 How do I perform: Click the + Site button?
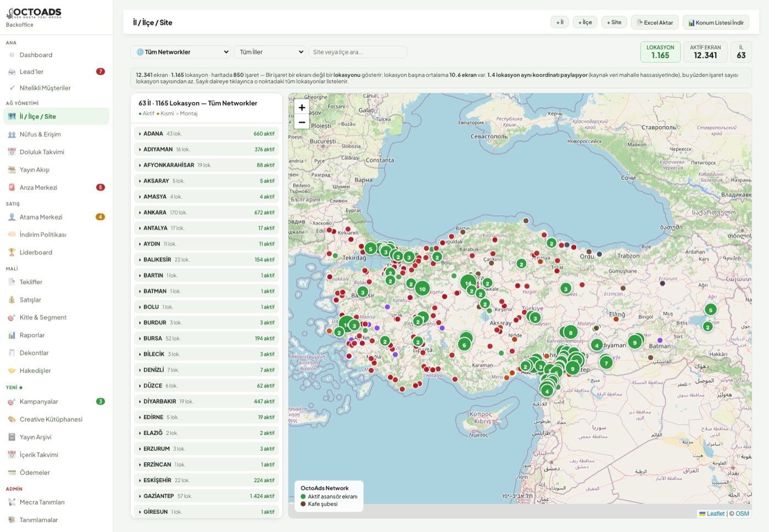pos(614,23)
